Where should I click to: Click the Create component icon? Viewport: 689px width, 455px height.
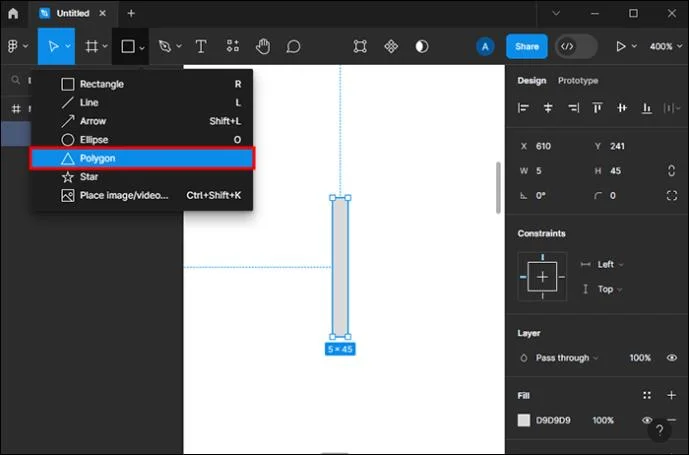coord(391,46)
